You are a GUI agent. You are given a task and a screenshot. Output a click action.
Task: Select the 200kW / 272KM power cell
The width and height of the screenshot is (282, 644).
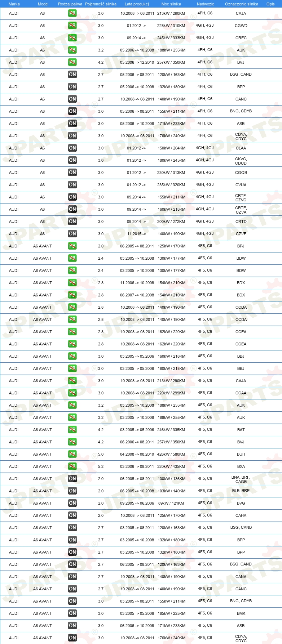coord(171,222)
